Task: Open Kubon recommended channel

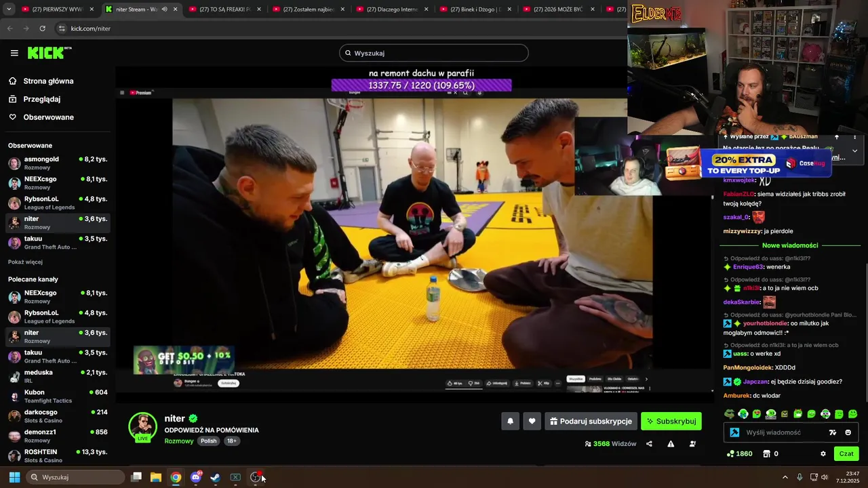Action: [58, 396]
